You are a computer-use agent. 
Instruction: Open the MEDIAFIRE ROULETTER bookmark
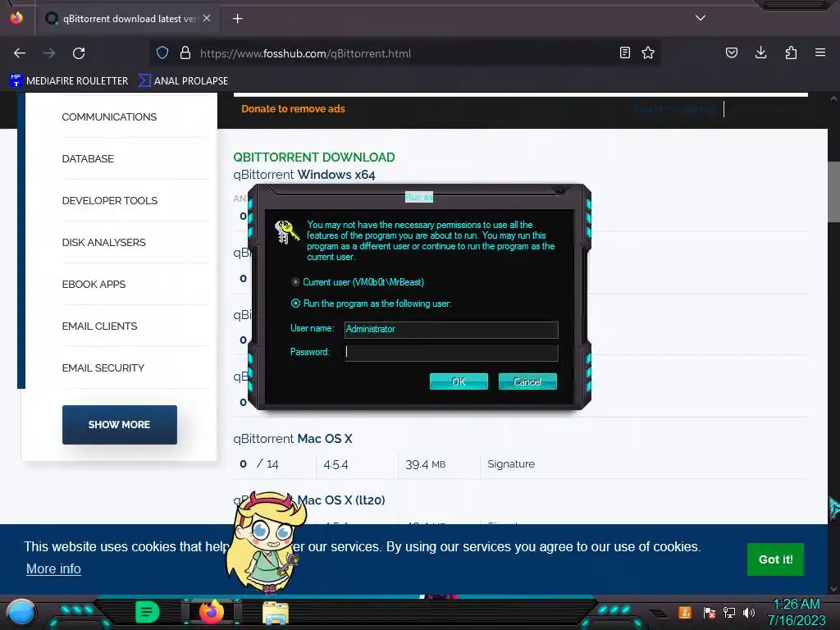click(x=69, y=81)
